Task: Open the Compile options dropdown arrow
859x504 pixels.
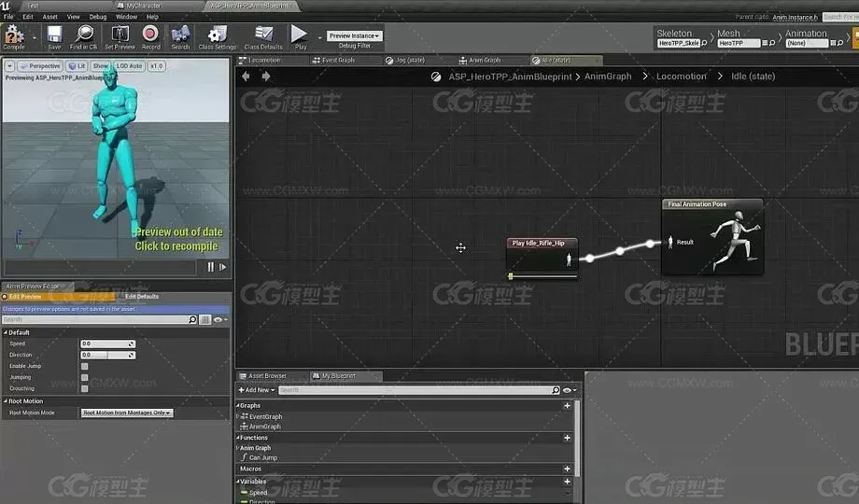Action: [x=35, y=37]
